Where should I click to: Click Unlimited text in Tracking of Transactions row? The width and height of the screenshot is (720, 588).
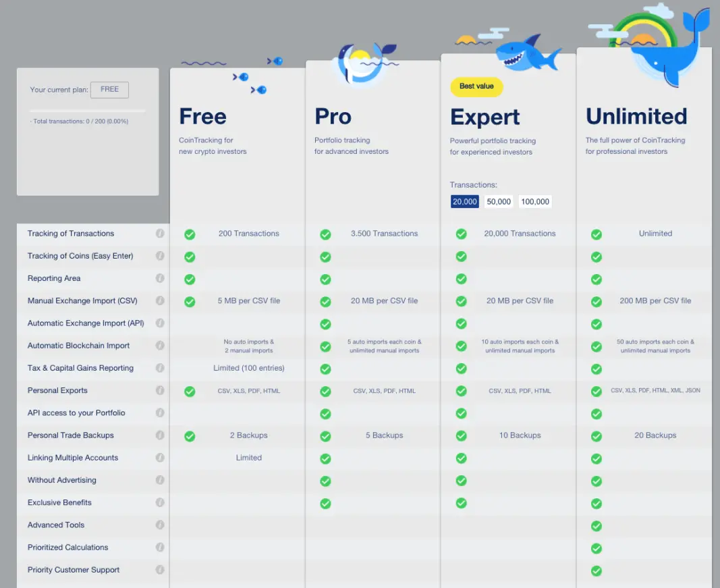click(655, 234)
